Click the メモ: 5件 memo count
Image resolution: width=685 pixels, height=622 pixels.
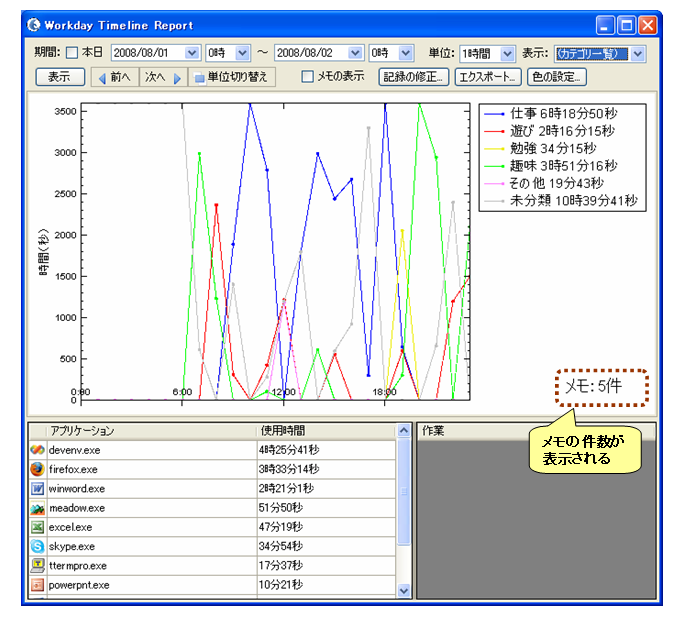[x=593, y=386]
